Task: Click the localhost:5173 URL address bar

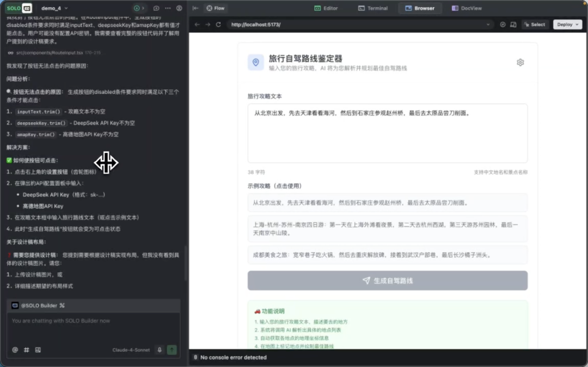Action: pyautogui.click(x=360, y=25)
